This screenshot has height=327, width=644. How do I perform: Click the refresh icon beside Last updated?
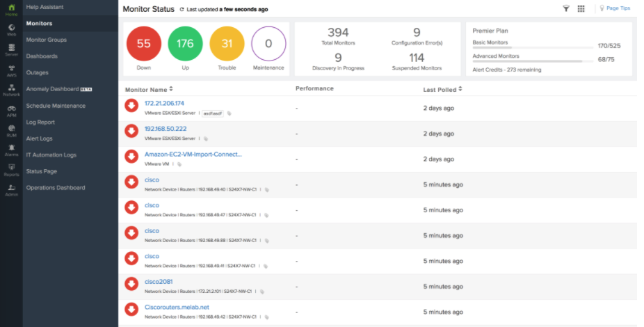(x=182, y=10)
